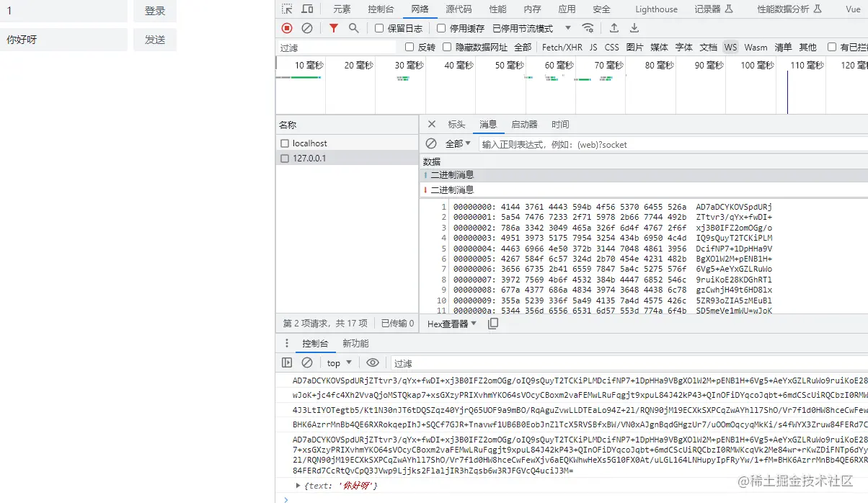The width and height of the screenshot is (868, 503).
Task: Filter requests by WS type
Action: (731, 47)
